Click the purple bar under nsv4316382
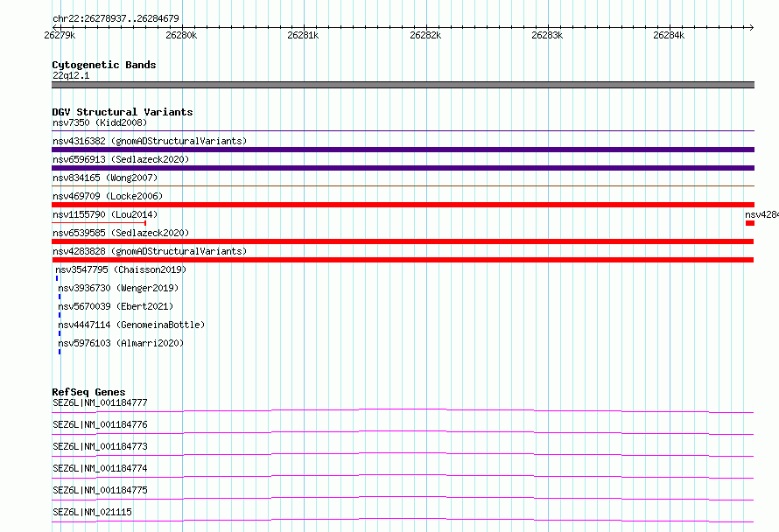This screenshot has width=779, height=532. [403, 150]
